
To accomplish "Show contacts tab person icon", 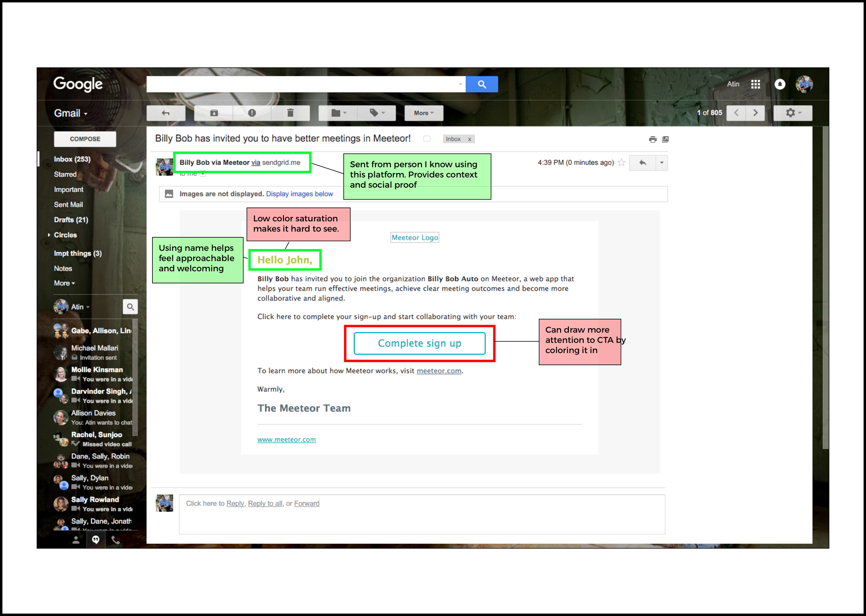I will [76, 540].
